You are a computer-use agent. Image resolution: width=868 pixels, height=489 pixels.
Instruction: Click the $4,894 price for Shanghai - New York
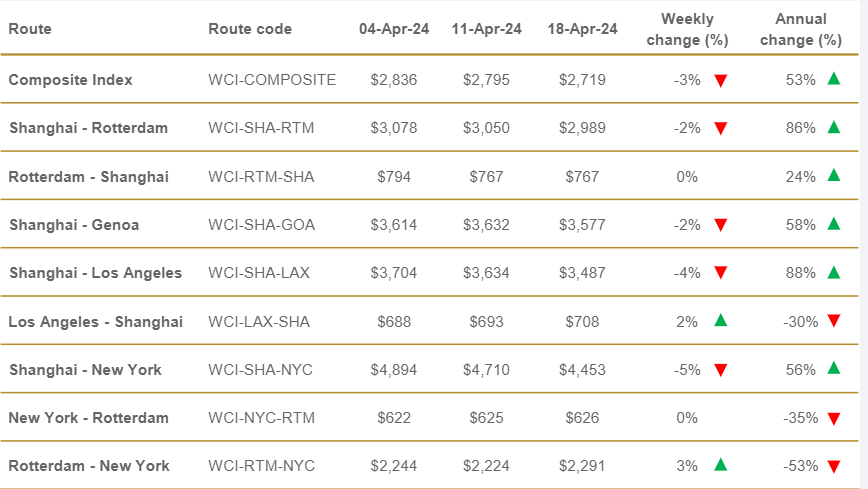[x=394, y=370]
